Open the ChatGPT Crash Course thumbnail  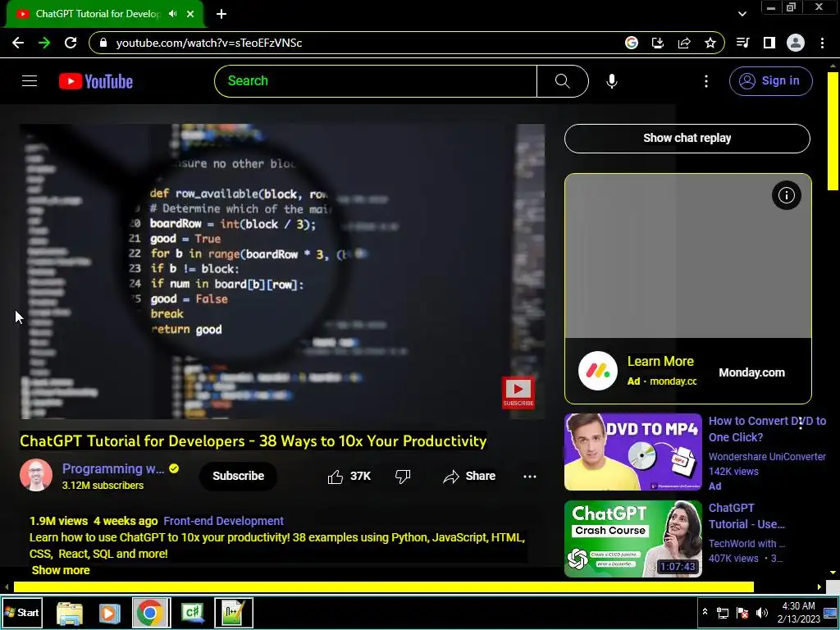632,538
